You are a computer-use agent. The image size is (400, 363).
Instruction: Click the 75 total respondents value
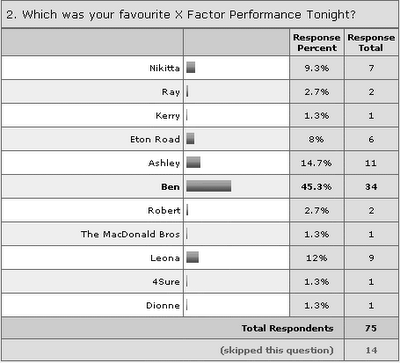coord(371,328)
